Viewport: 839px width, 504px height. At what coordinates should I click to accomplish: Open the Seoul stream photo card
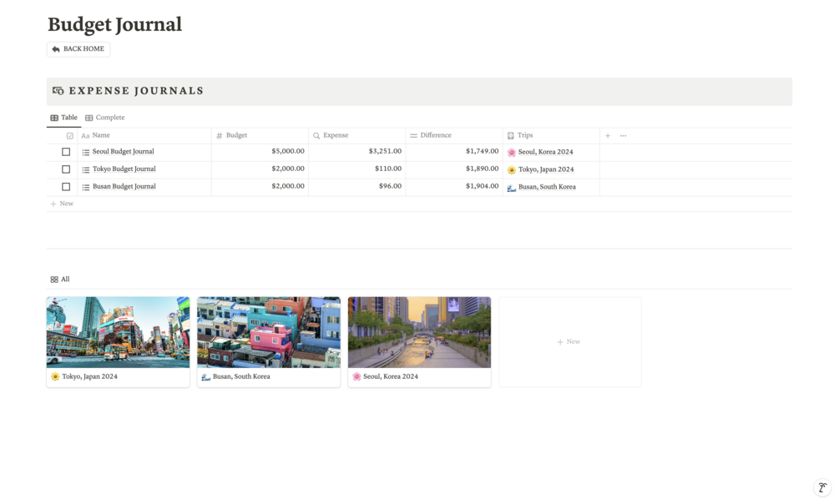[419, 332]
